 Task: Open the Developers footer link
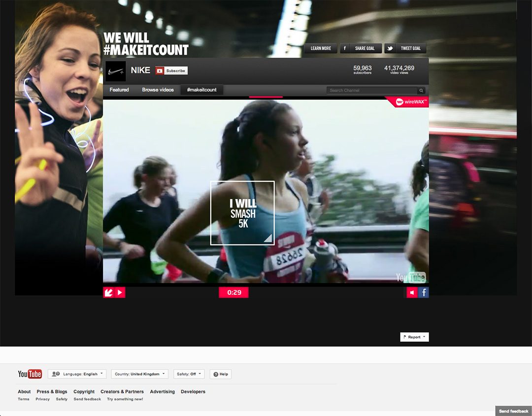point(193,391)
